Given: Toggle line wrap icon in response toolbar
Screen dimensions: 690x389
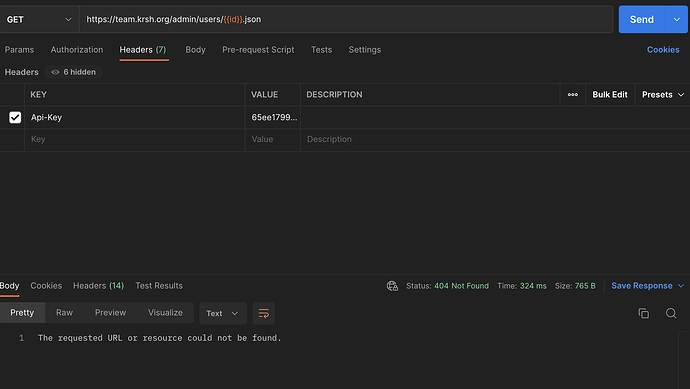Looking at the screenshot, I should [264, 313].
